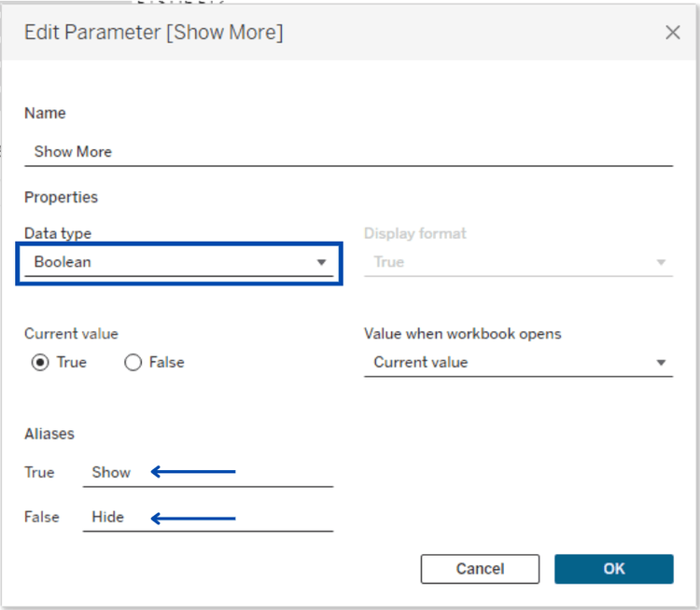700x610 pixels.
Task: Select the True radio button for Current value
Action: pos(40,362)
